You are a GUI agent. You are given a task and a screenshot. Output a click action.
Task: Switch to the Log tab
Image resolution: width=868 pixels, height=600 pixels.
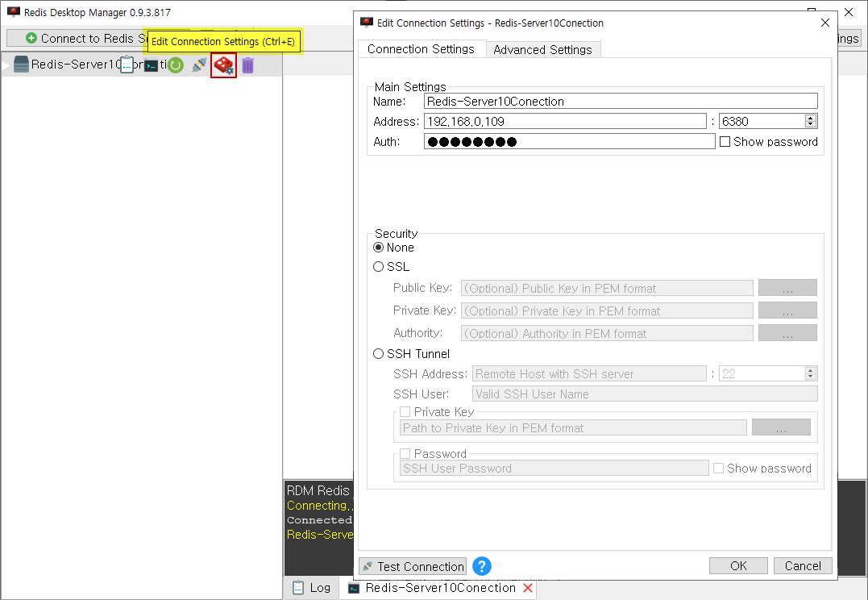(312, 588)
